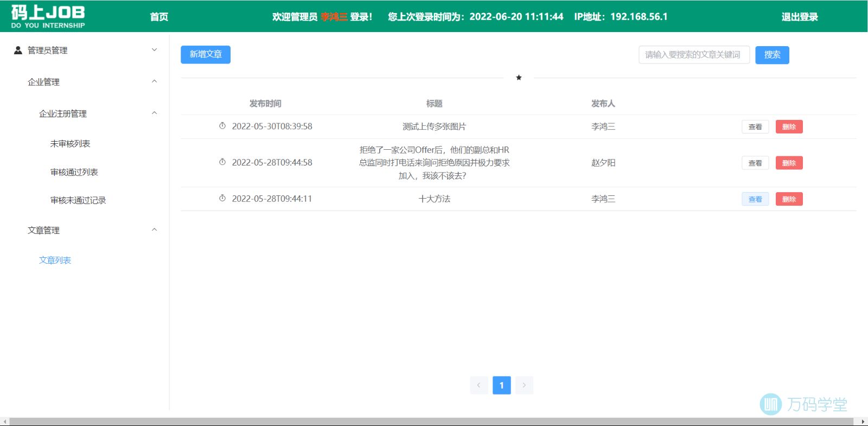View the article by 赵夕阳
This screenshot has width=868, height=426.
755,163
